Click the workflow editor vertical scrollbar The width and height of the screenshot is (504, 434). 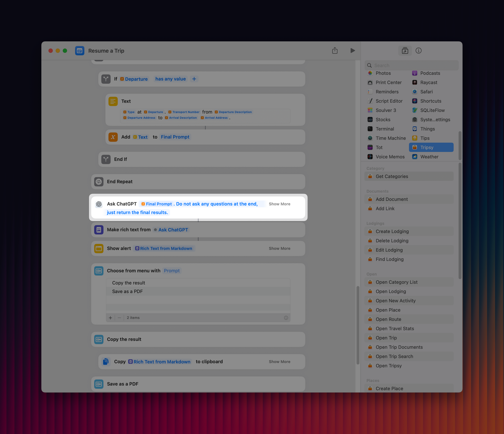358,325
